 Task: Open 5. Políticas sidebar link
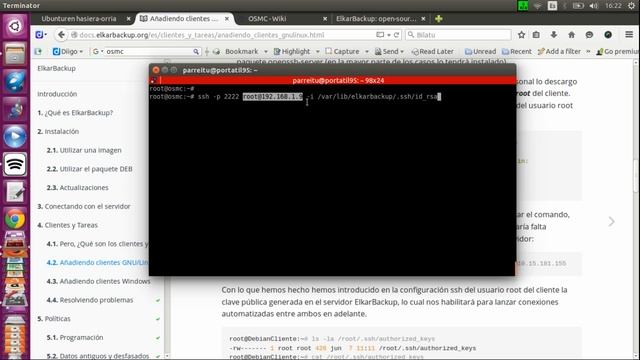coord(54,319)
